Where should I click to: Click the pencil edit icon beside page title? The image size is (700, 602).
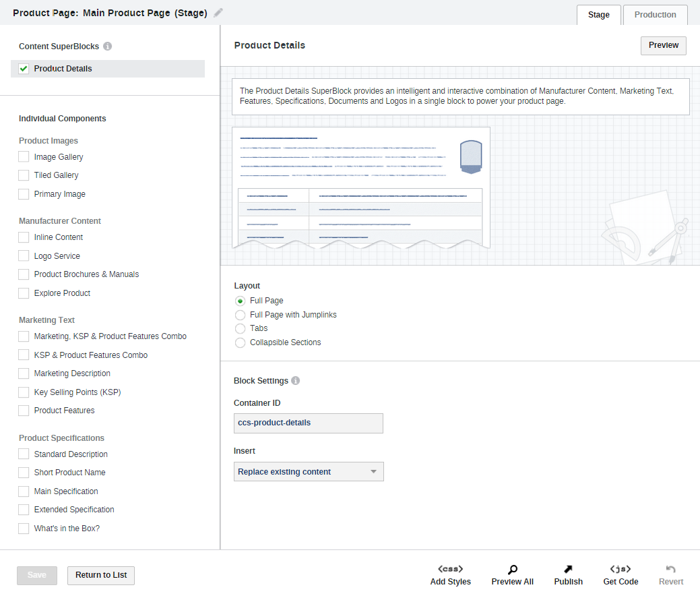218,13
